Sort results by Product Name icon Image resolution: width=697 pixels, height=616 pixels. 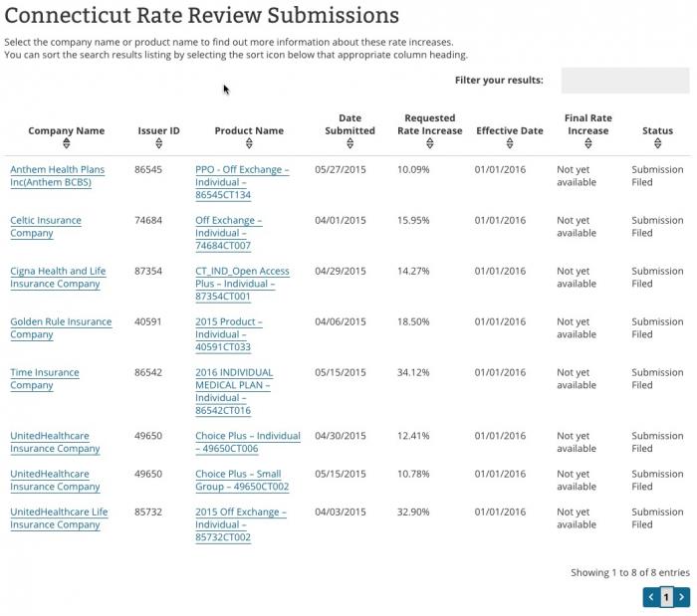click(249, 144)
